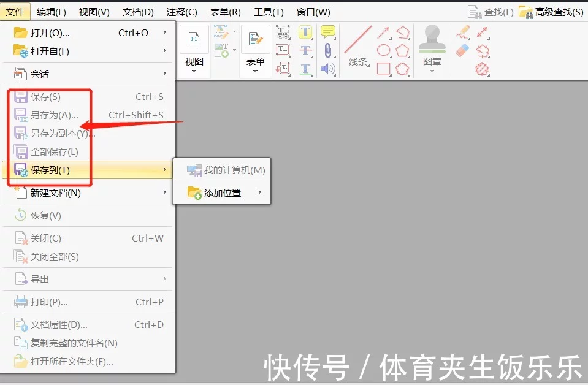The width and height of the screenshot is (588, 385).
Task: Choose 另存为副本(Y)... menu entry
Action: point(88,133)
